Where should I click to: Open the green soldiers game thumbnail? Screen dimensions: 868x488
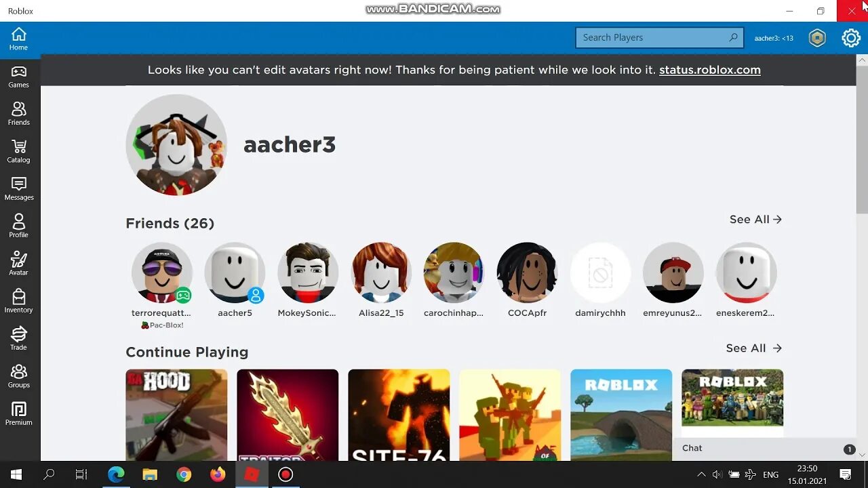[x=510, y=415]
